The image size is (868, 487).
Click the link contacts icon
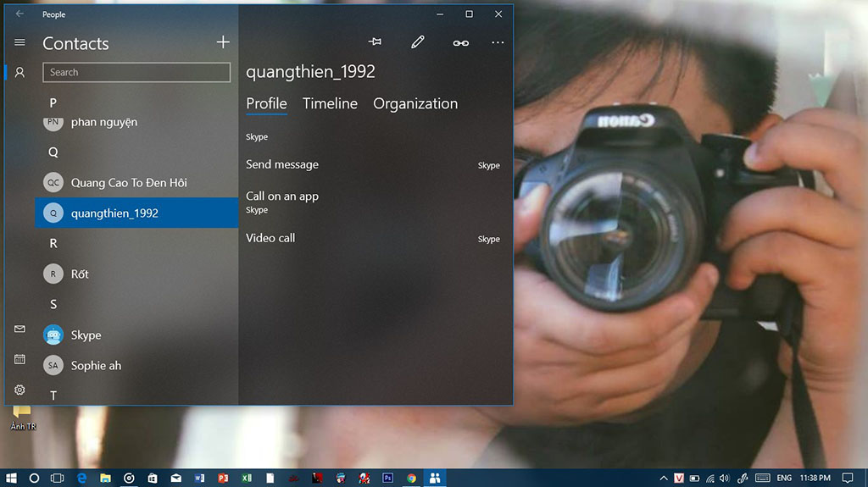[460, 42]
